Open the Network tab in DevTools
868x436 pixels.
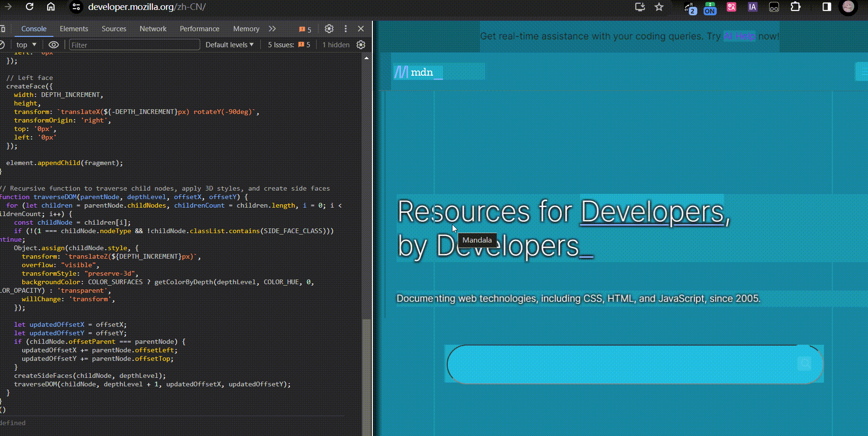pos(153,29)
